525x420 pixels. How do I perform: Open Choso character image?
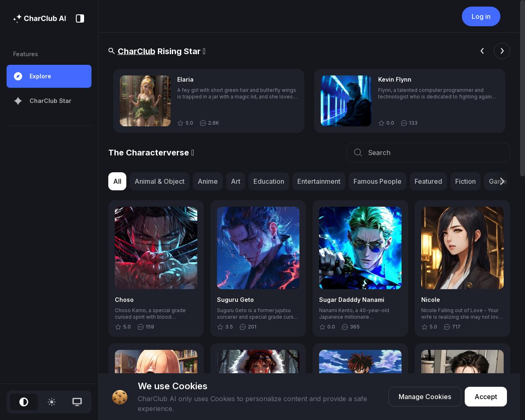click(x=156, y=248)
